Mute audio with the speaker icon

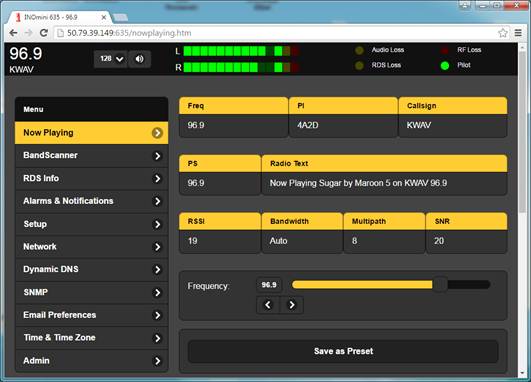(x=140, y=59)
